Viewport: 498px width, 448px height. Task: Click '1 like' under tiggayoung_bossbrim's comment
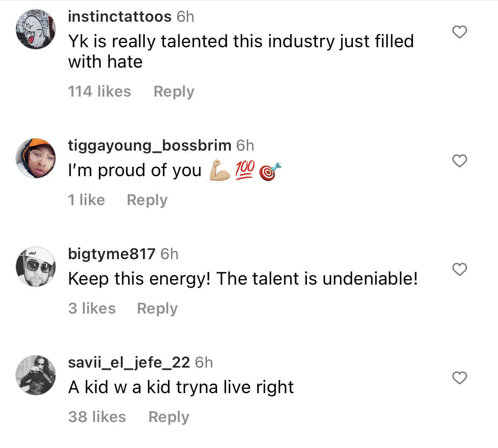pos(86,200)
